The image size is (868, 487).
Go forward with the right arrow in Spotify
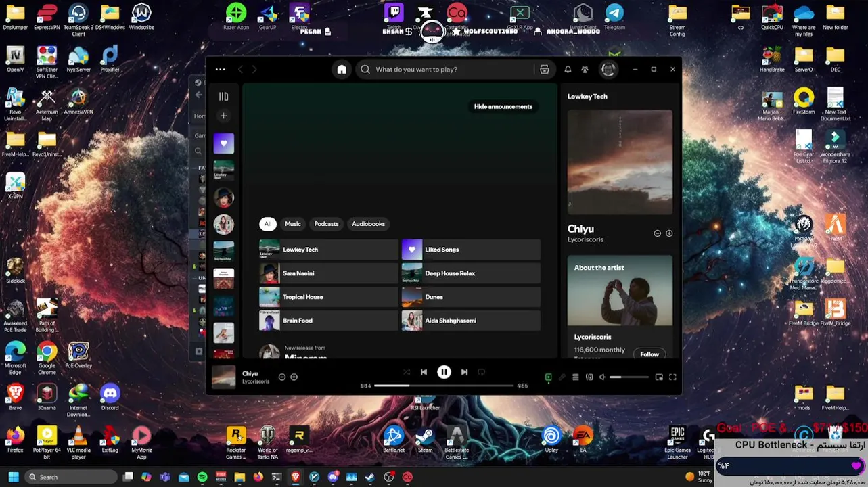(254, 69)
